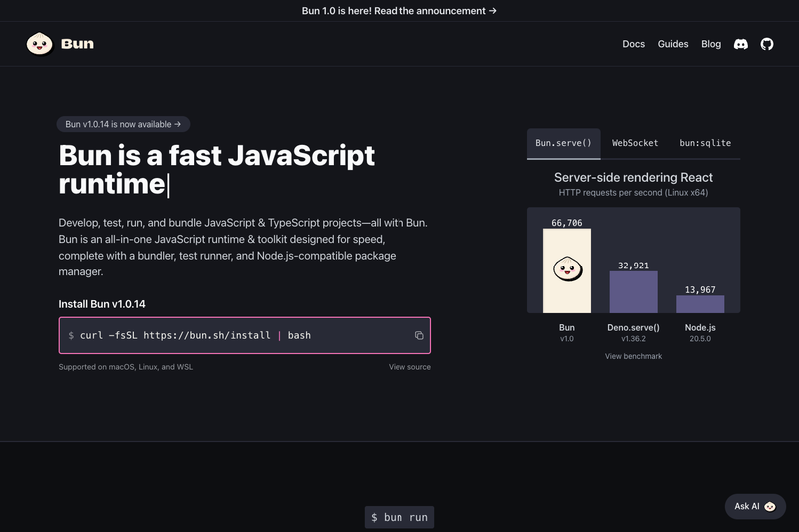
Task: Click the Node.js 13,967 bar
Action: (x=700, y=304)
